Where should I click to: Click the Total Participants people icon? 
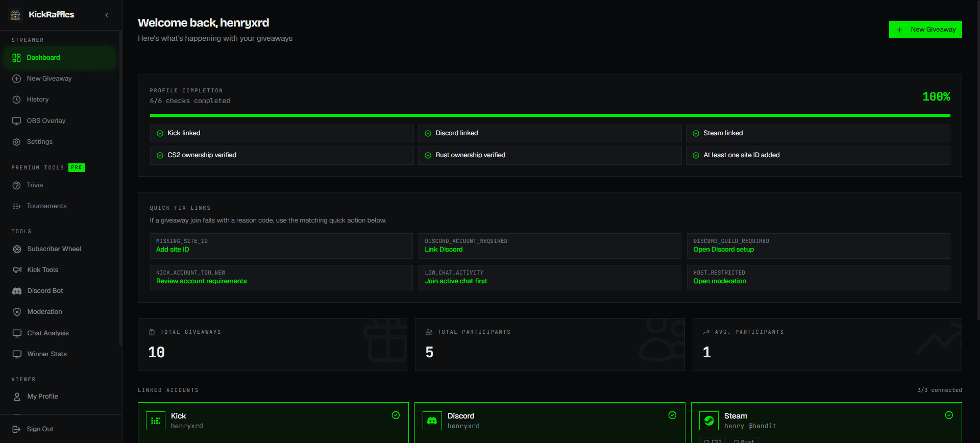(x=429, y=332)
